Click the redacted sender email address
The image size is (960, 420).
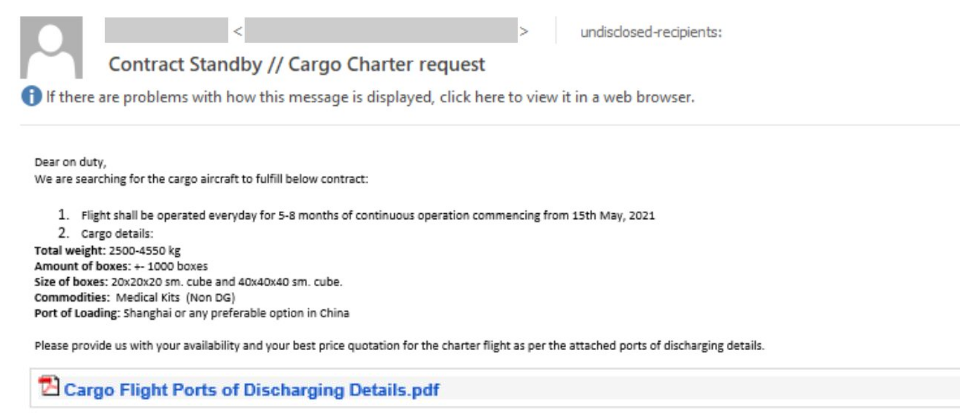(x=381, y=30)
